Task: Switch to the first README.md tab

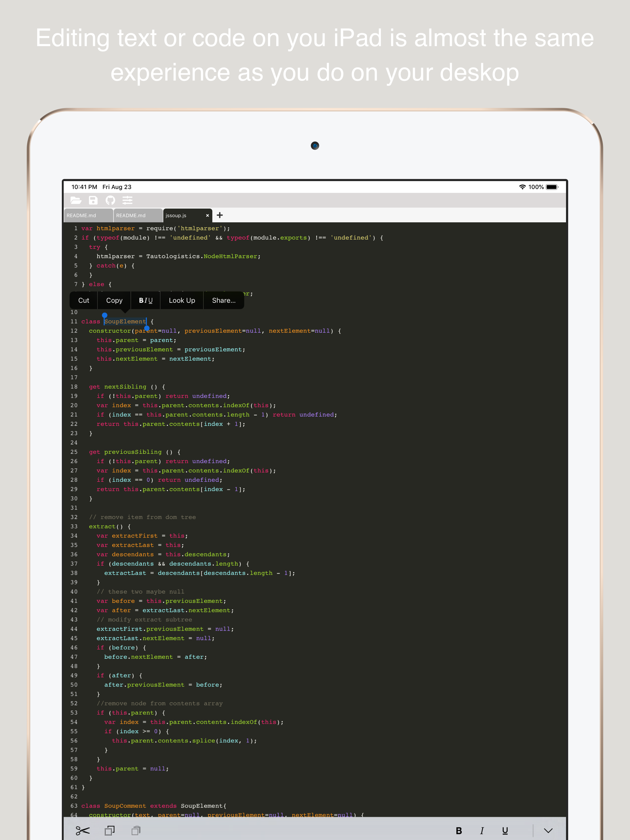Action: pyautogui.click(x=88, y=215)
